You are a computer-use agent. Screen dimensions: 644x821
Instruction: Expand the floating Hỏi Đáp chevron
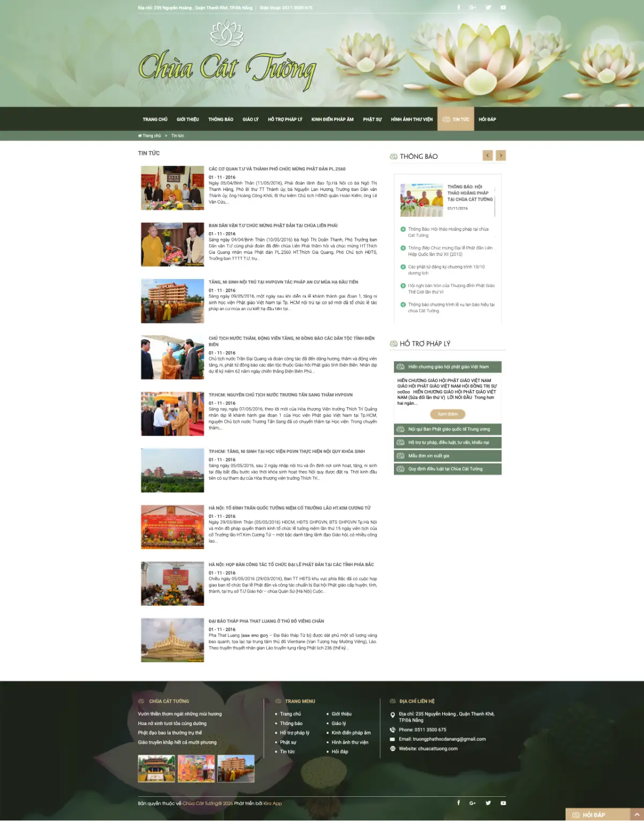tap(636, 815)
